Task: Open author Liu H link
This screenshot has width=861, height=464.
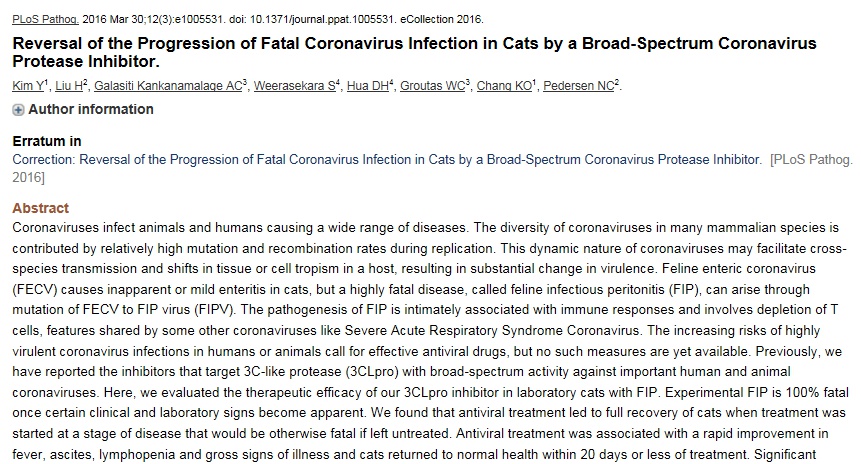Action: point(69,86)
